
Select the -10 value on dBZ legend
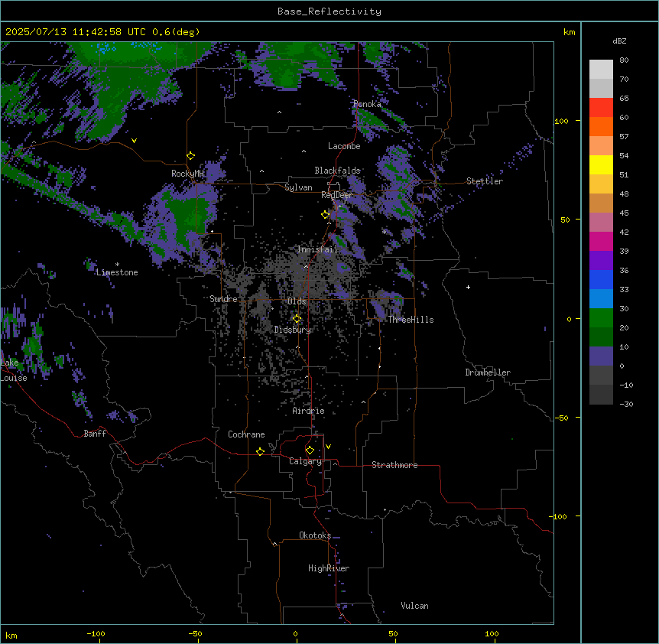click(x=626, y=385)
